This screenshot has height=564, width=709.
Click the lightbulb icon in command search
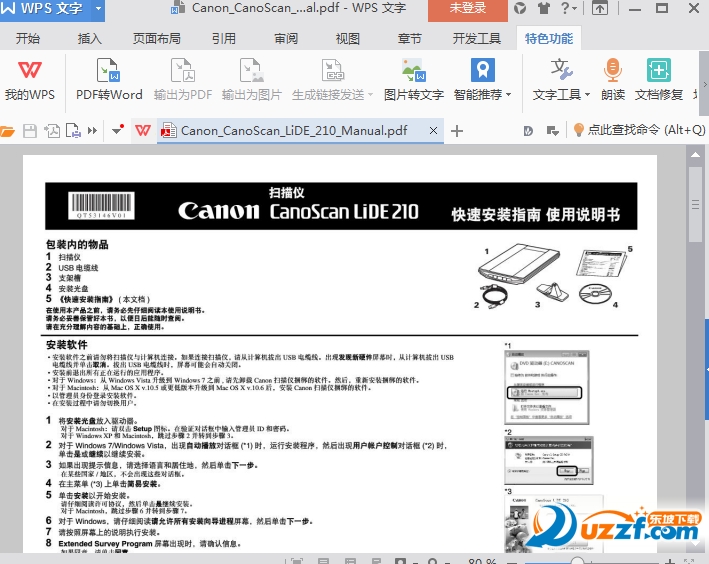coord(578,130)
